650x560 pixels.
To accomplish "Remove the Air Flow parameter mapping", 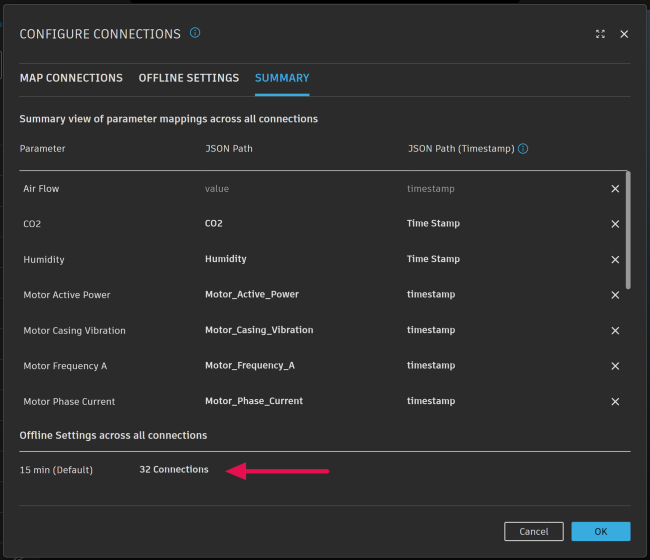I will pyautogui.click(x=615, y=189).
